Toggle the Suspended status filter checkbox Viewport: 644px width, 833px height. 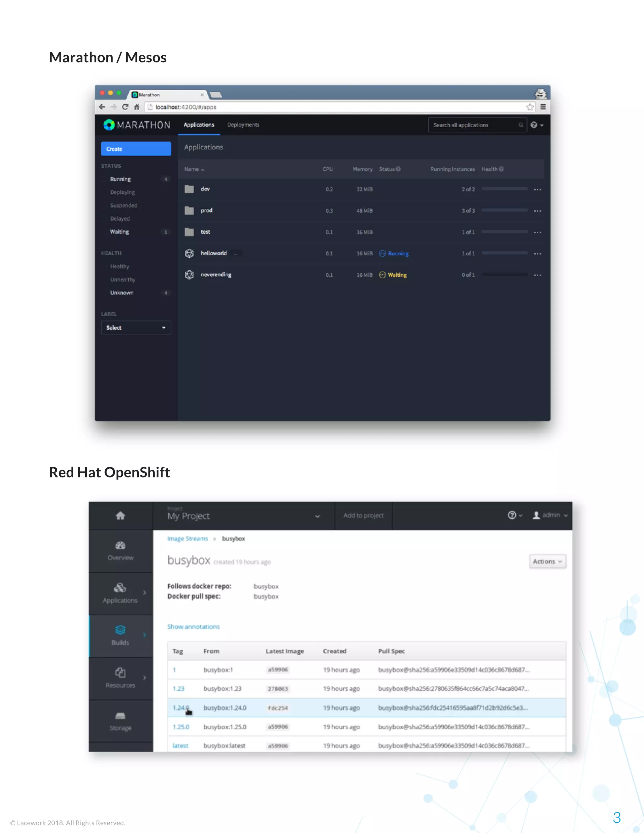pyautogui.click(x=104, y=205)
